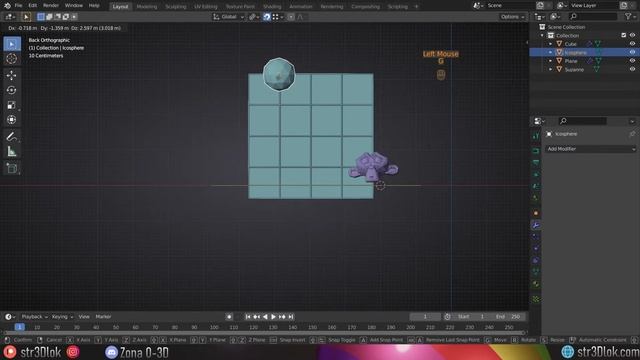Select the Select Box tool in toolbar

[x=12, y=44]
